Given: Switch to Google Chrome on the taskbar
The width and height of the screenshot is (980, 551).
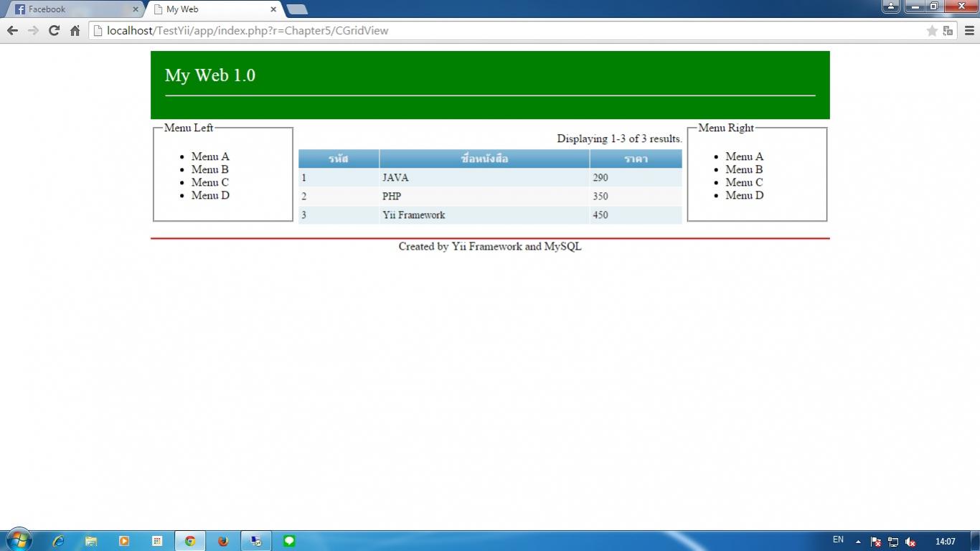Looking at the screenshot, I should tap(190, 541).
